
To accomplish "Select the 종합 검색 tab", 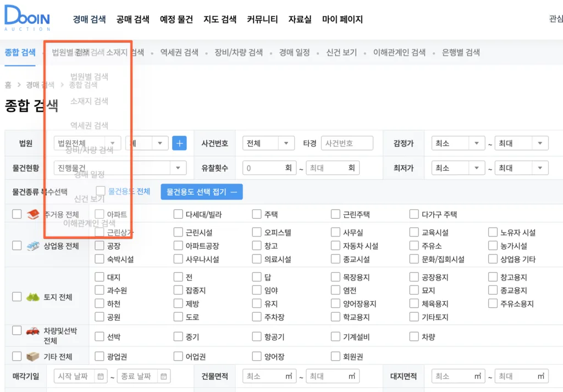I will tap(20, 52).
